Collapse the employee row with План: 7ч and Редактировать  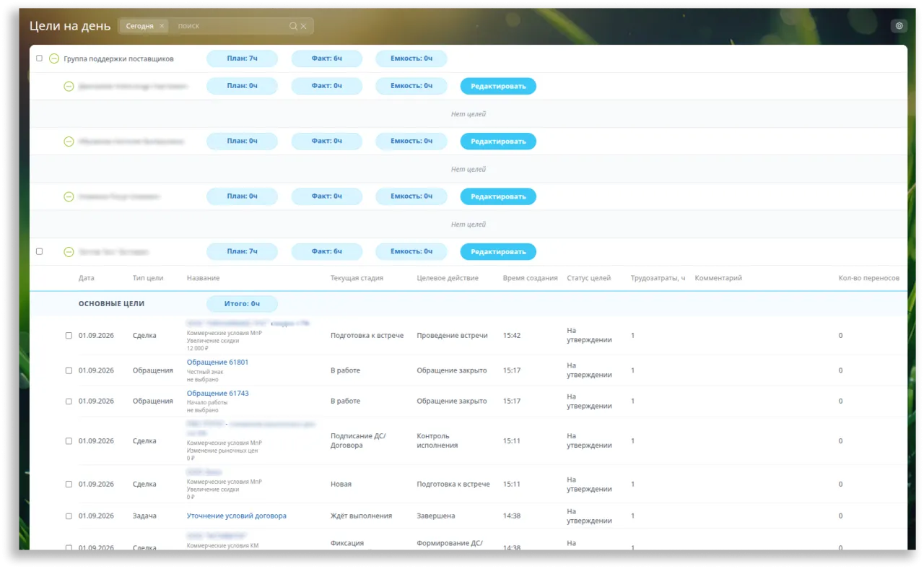69,252
